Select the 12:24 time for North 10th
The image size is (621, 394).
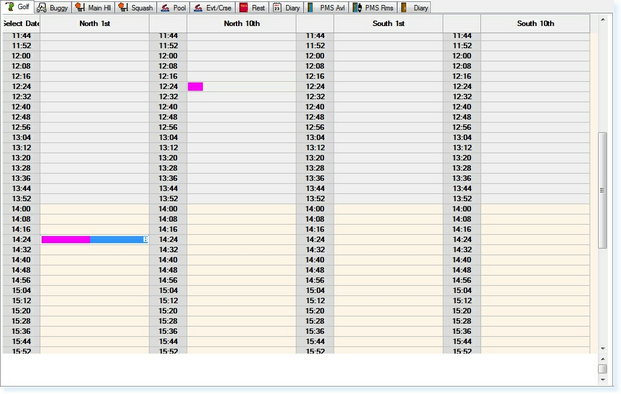click(168, 86)
